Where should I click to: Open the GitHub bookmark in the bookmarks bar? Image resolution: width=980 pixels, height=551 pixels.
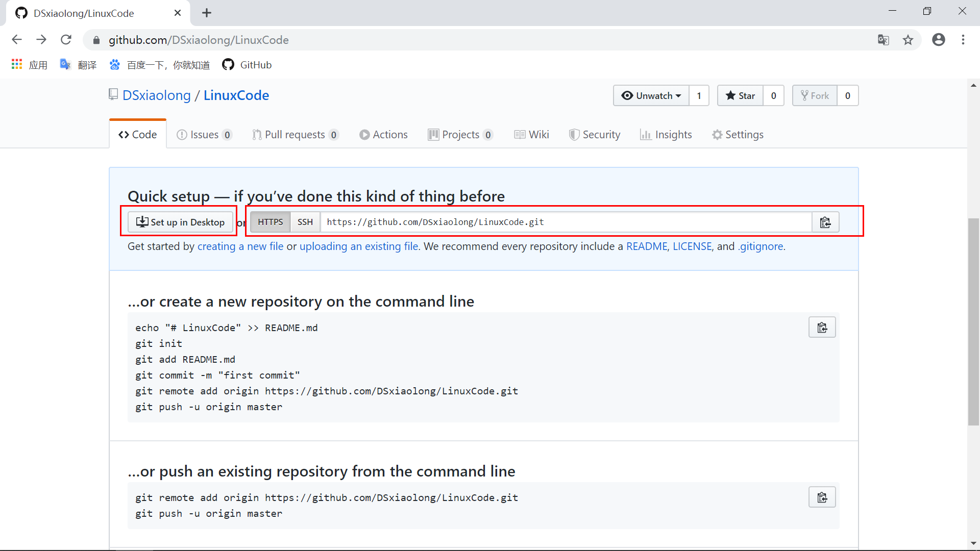pyautogui.click(x=247, y=65)
